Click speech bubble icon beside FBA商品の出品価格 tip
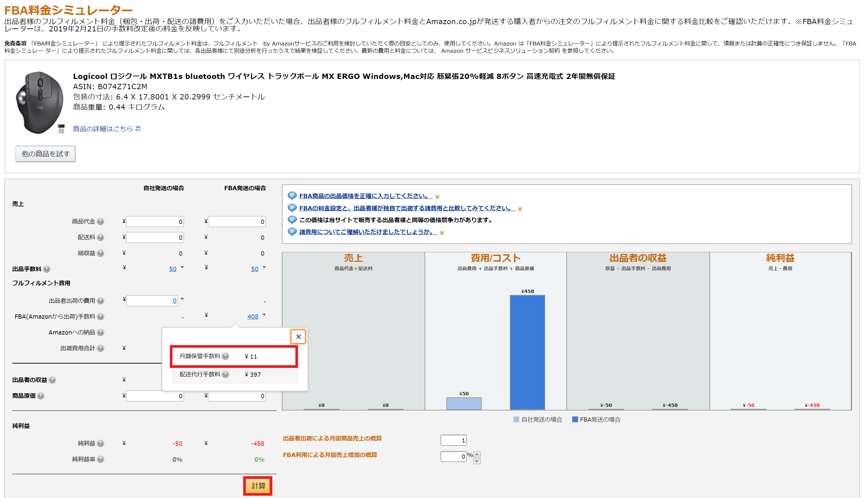Viewport: 868px width, 498px height. click(x=292, y=196)
